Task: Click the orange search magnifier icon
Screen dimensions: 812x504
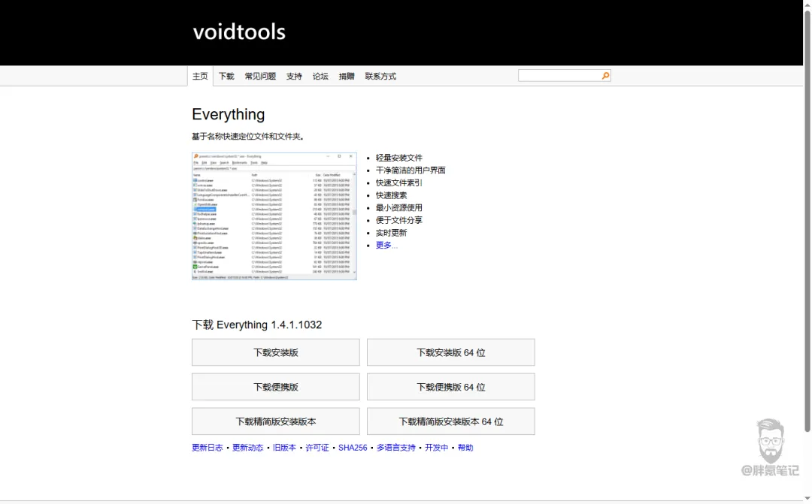Action: point(605,76)
